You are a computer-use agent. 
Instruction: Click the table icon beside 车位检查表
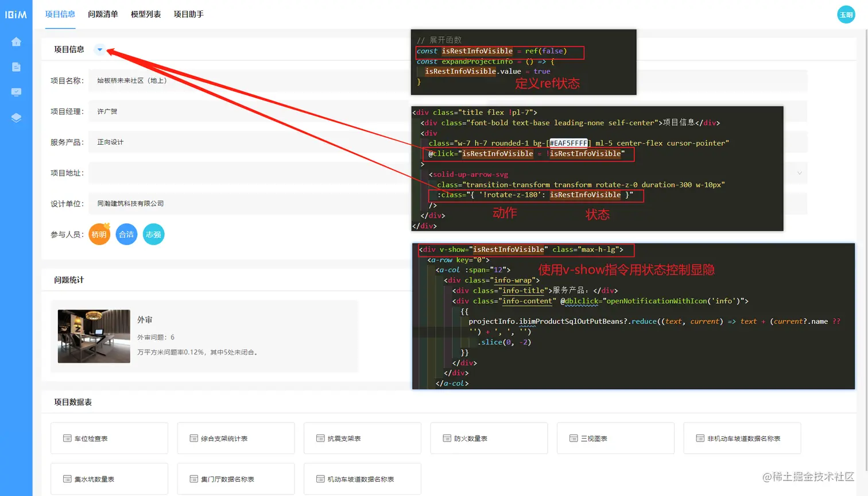(67, 439)
